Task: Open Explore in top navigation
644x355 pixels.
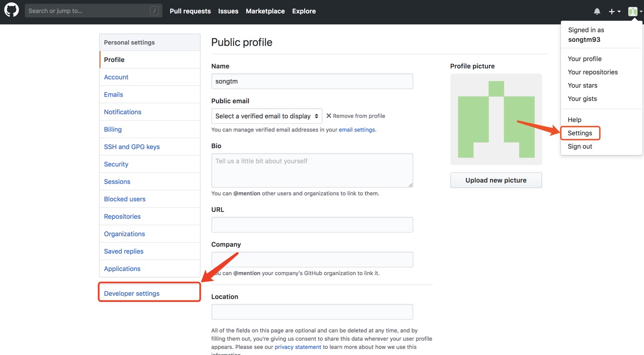Action: 304,11
